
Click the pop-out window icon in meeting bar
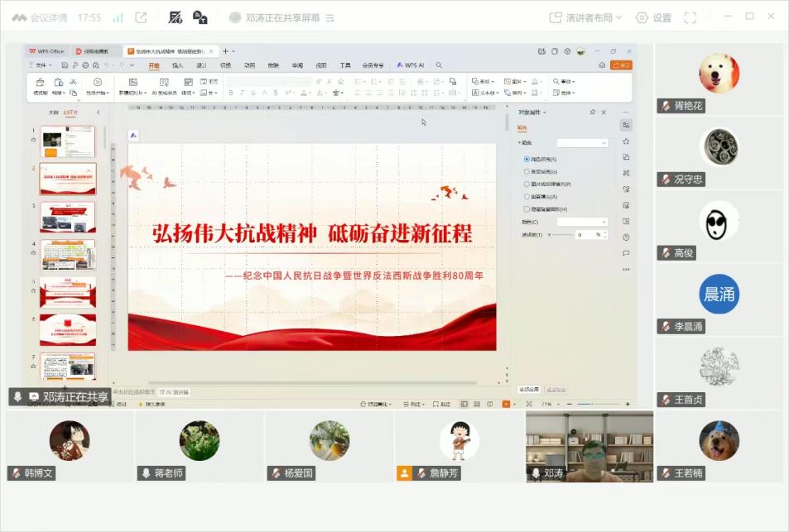(x=141, y=17)
